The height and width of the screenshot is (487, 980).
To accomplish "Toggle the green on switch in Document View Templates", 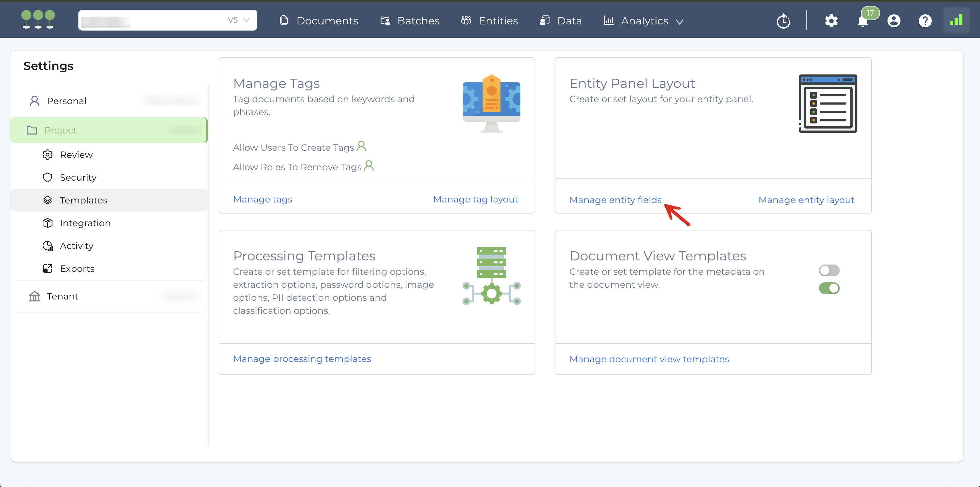I will (x=829, y=288).
